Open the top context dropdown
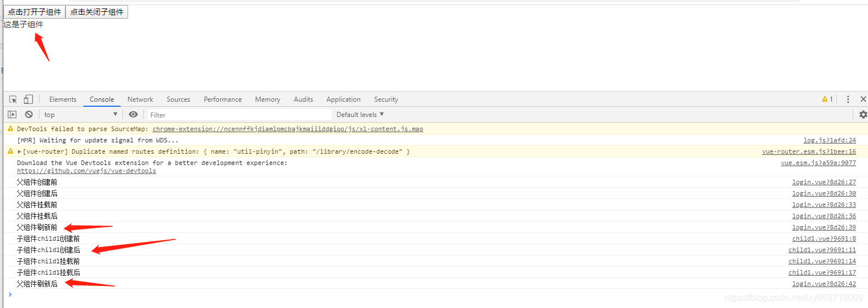Screen dimensions: 868x308 81,115
